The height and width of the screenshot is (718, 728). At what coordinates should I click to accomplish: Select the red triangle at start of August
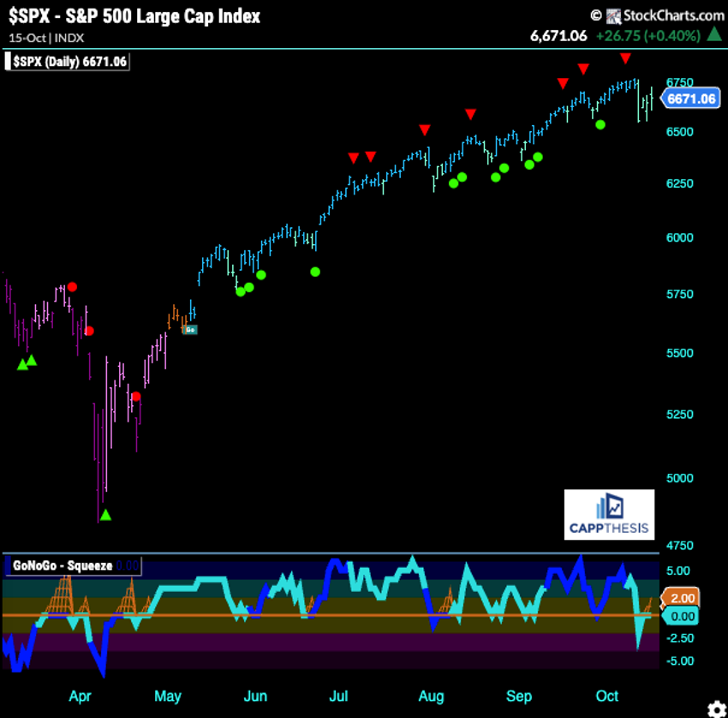click(x=424, y=130)
